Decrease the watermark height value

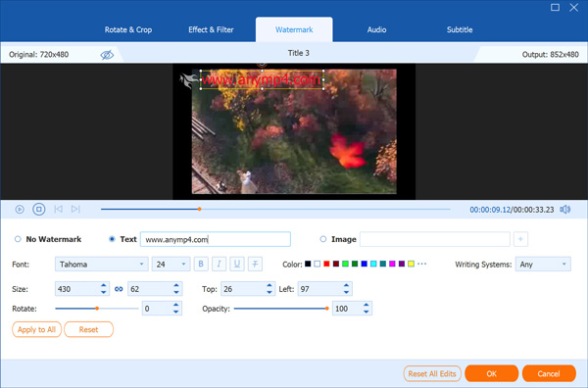[x=176, y=292]
